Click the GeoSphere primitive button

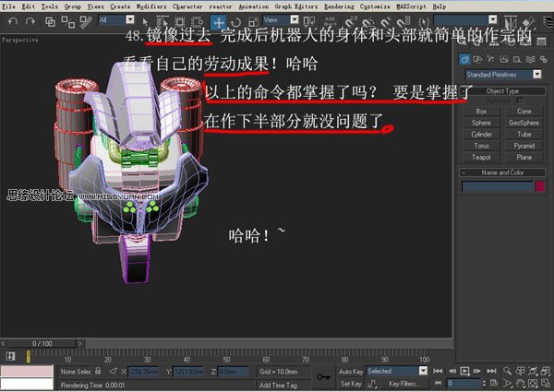[x=524, y=123]
